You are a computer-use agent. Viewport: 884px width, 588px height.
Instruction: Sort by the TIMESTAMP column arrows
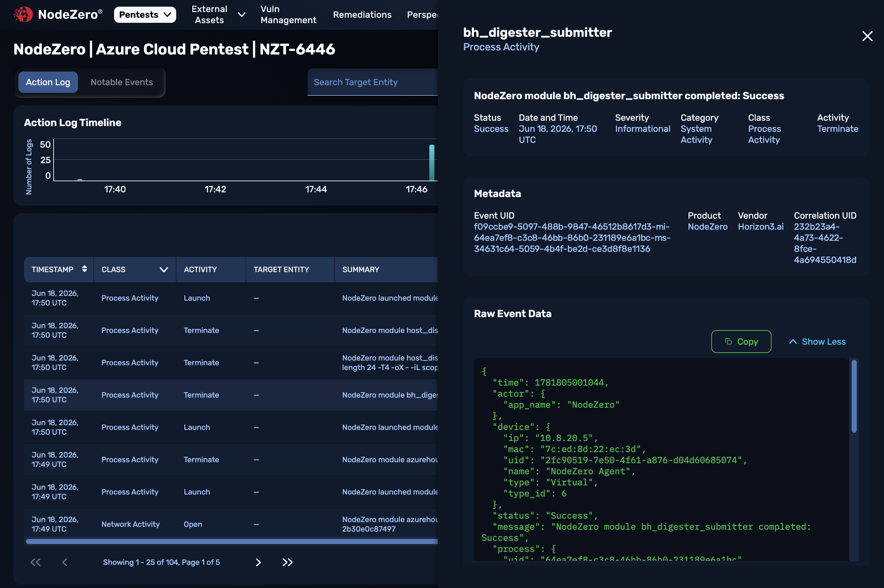point(84,269)
